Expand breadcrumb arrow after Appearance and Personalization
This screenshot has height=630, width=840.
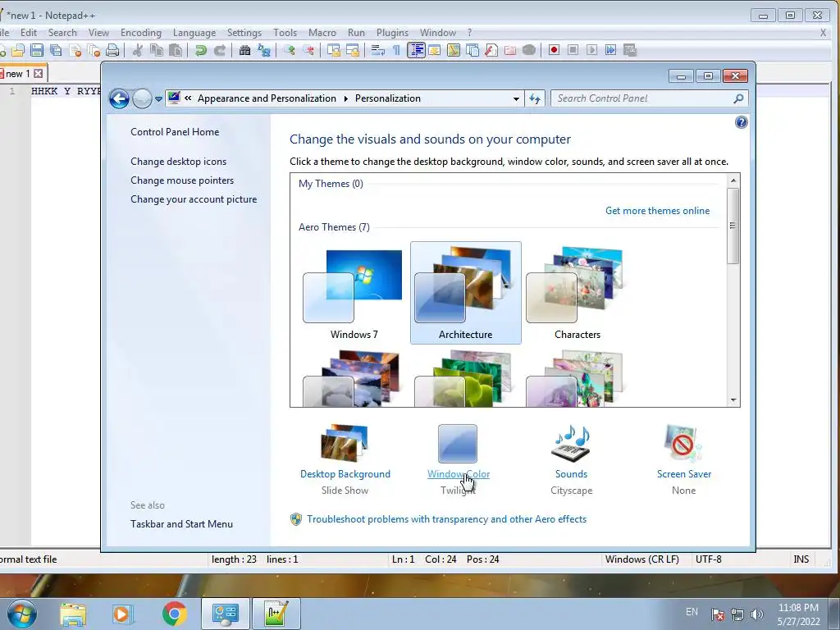(345, 99)
